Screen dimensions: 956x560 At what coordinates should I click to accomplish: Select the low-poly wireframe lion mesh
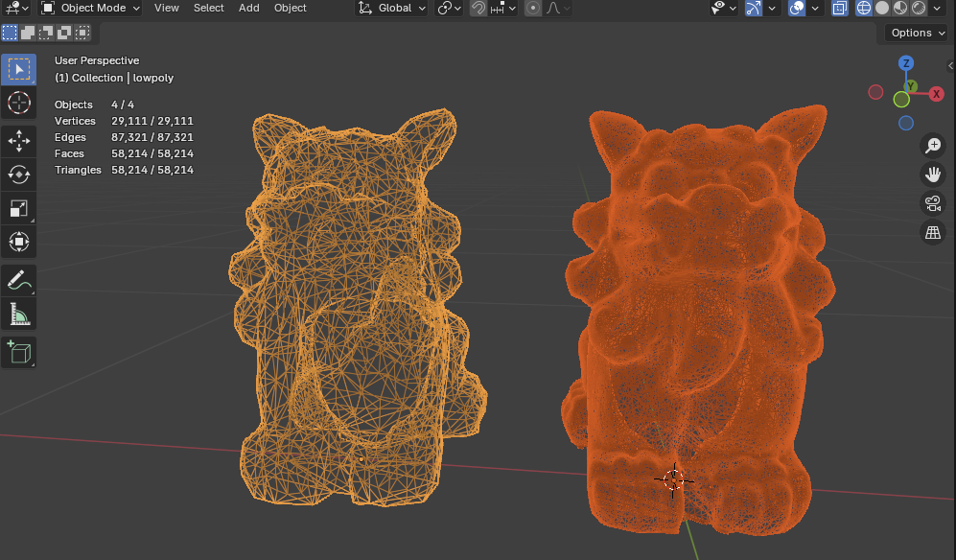(358, 307)
